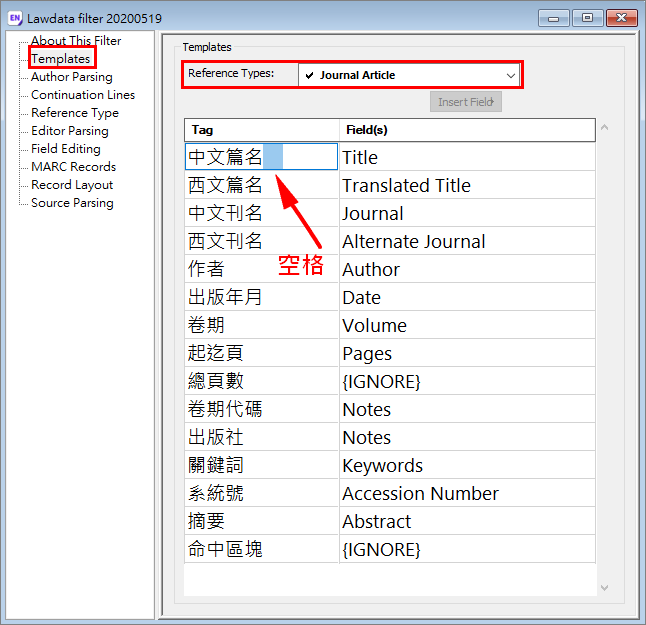646x625 pixels.
Task: Open Source Parsing settings
Action: 72,203
